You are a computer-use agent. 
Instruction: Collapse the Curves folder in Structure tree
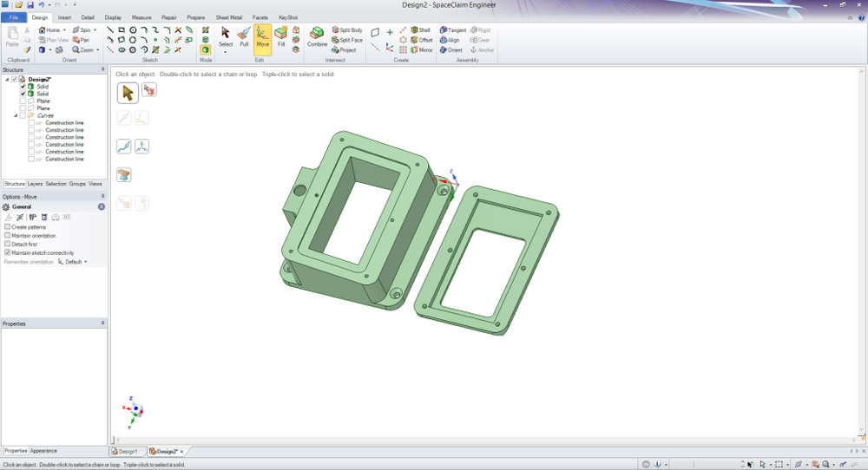pyautogui.click(x=16, y=115)
